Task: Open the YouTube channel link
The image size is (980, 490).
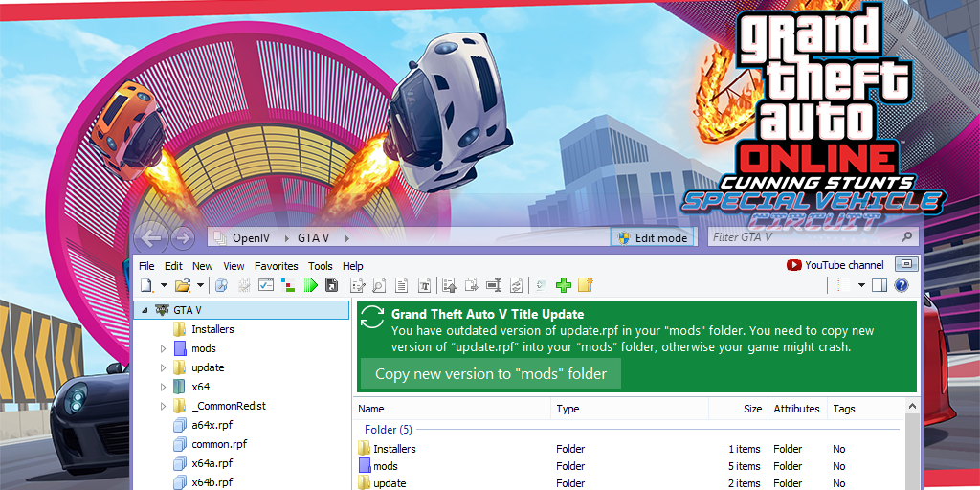Action: tap(835, 265)
